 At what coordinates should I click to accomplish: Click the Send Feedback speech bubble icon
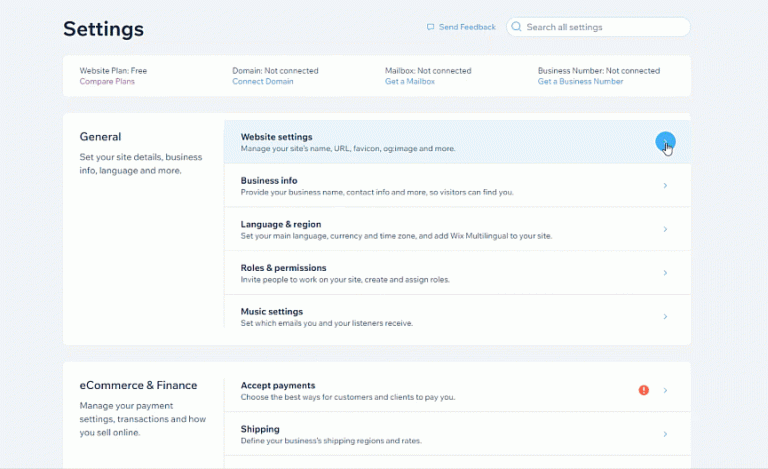[430, 27]
